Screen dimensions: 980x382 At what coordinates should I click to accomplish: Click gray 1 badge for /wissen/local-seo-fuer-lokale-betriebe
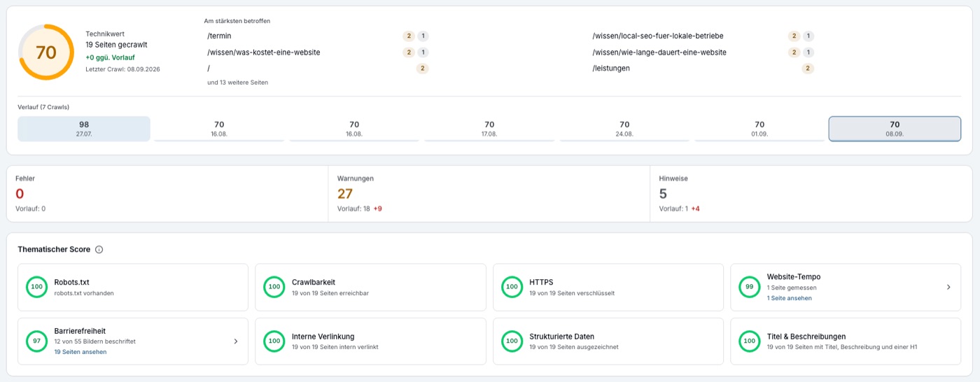(x=808, y=36)
